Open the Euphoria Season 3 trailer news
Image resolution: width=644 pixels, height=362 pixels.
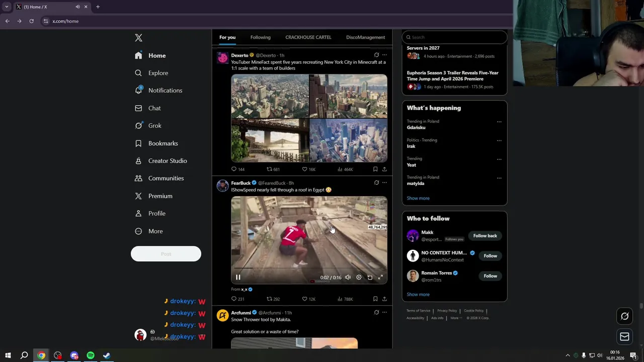point(452,76)
